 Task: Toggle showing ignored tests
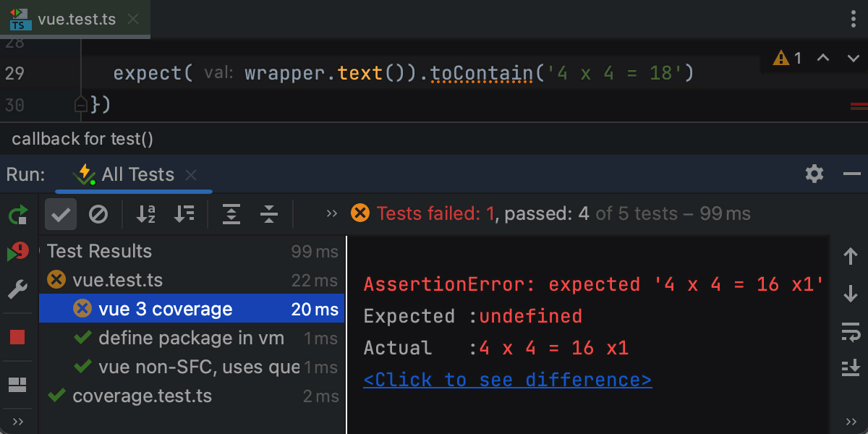click(99, 213)
